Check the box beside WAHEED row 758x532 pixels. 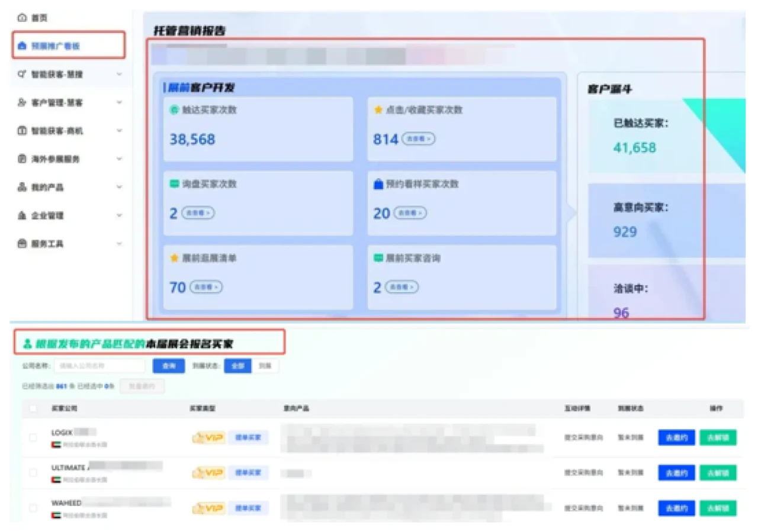(x=33, y=507)
